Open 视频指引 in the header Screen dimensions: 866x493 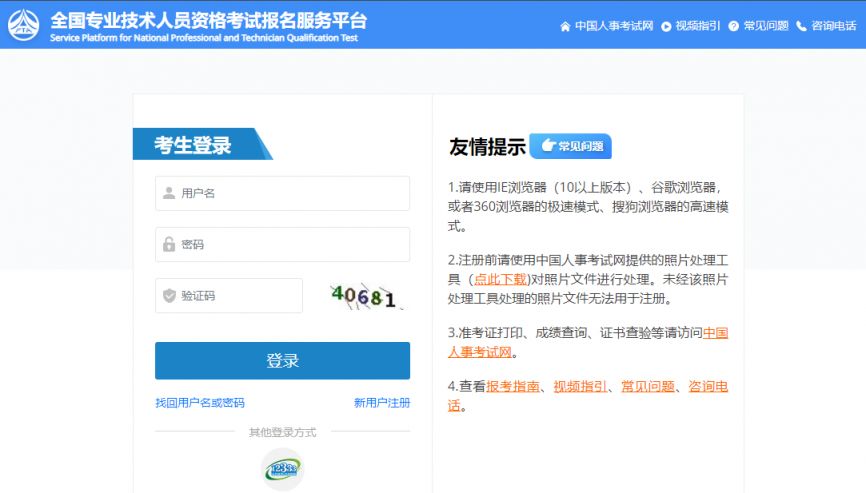tap(698, 26)
